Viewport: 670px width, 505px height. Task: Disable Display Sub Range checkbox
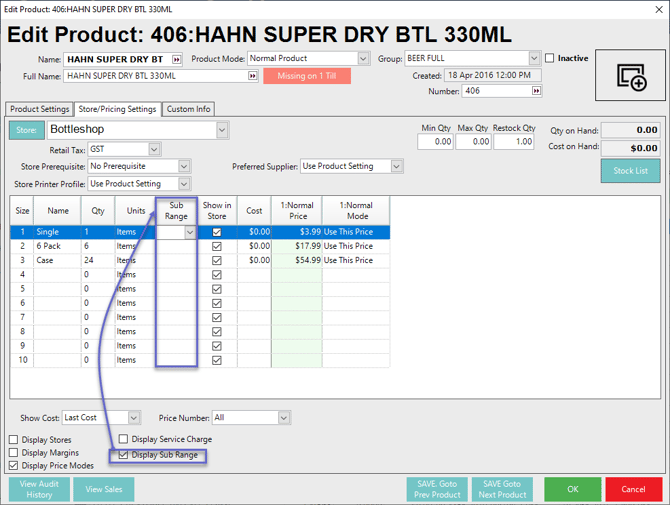click(124, 455)
